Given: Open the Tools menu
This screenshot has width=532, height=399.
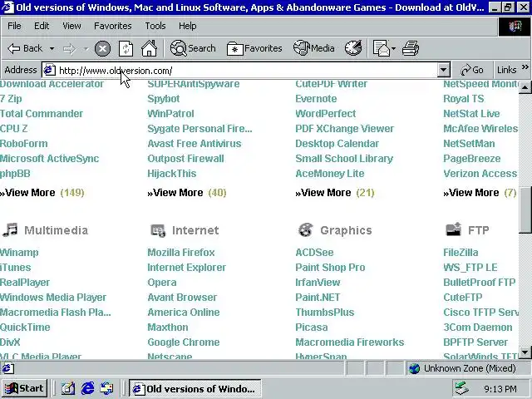Looking at the screenshot, I should pos(155,26).
